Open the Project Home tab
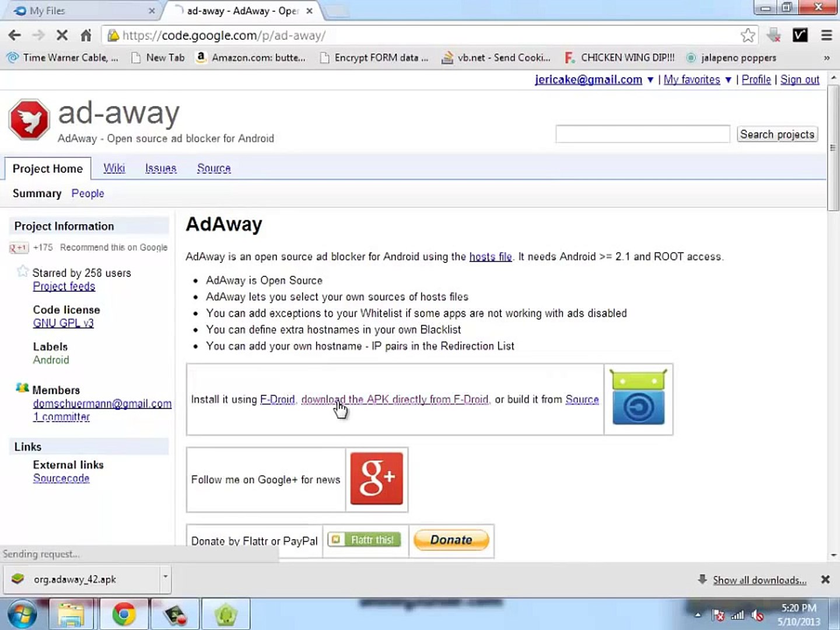The height and width of the screenshot is (630, 840). (48, 169)
